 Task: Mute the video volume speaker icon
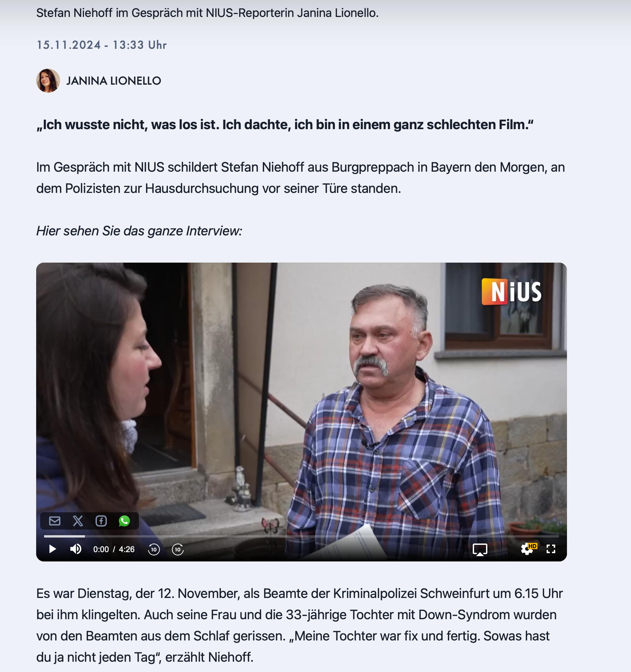[x=76, y=549]
